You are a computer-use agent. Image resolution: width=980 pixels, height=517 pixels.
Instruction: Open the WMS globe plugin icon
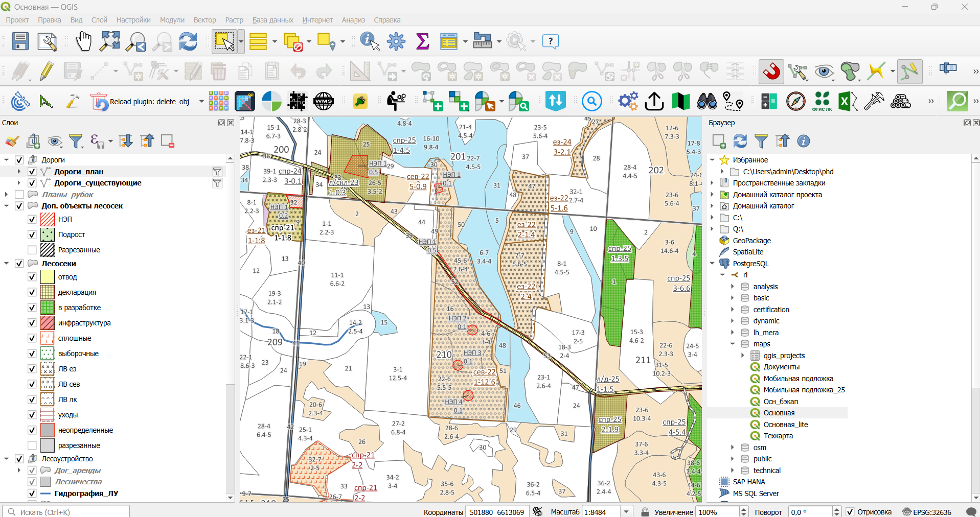click(324, 102)
